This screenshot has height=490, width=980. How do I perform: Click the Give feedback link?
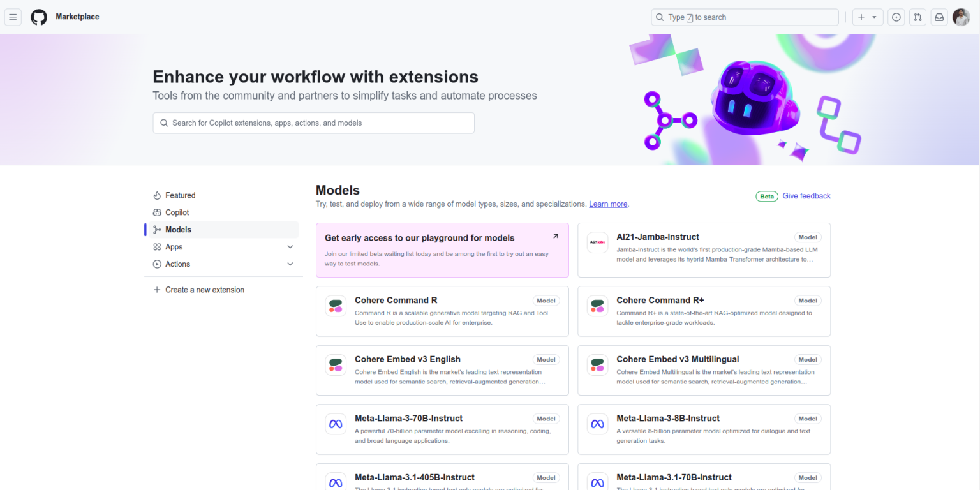806,196
